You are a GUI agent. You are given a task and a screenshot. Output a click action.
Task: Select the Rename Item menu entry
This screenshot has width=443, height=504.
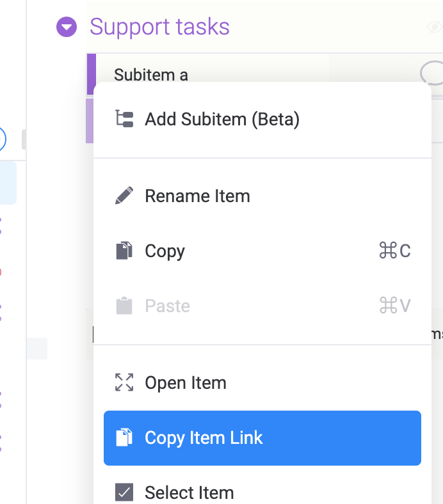pyautogui.click(x=197, y=196)
